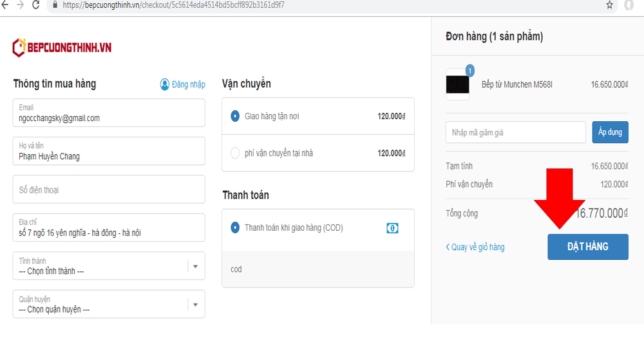
Task: Select phí vận chuyển tại nhà option
Action: point(235,153)
